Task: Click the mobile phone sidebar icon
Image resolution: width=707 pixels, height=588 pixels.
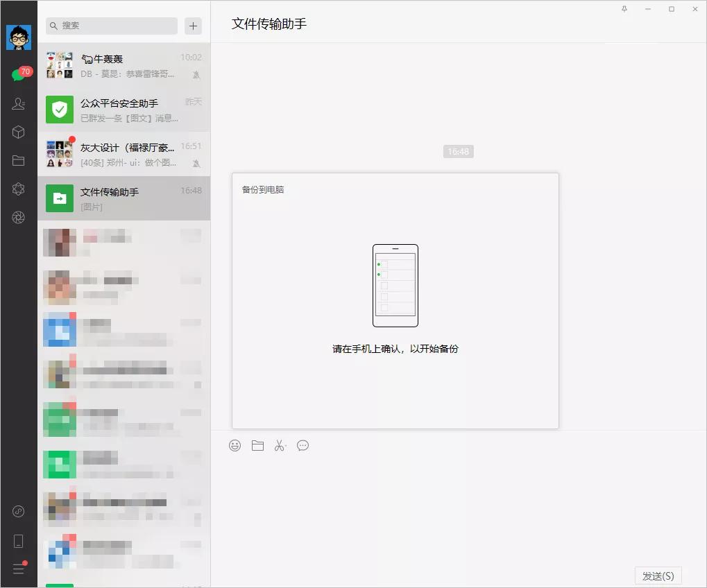Action: pyautogui.click(x=18, y=540)
